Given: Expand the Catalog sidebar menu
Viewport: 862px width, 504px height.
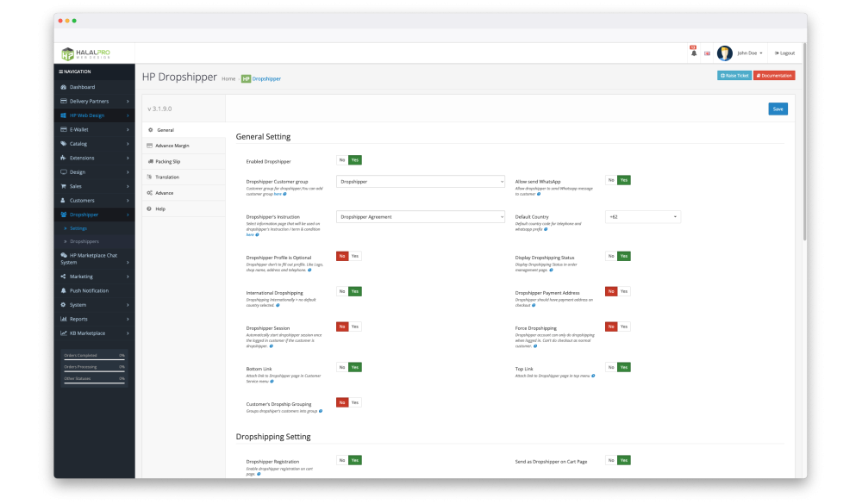Looking at the screenshot, I should click(94, 144).
